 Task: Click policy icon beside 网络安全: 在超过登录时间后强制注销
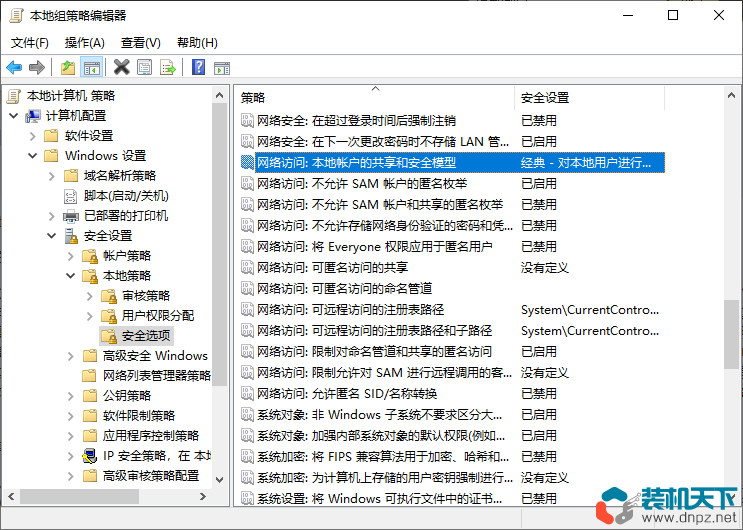(x=247, y=120)
